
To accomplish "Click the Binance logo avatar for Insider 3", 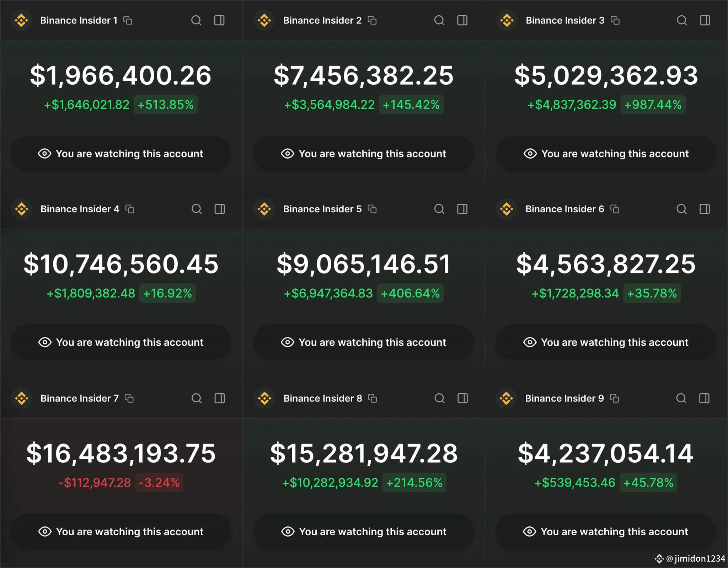I will click(x=507, y=21).
